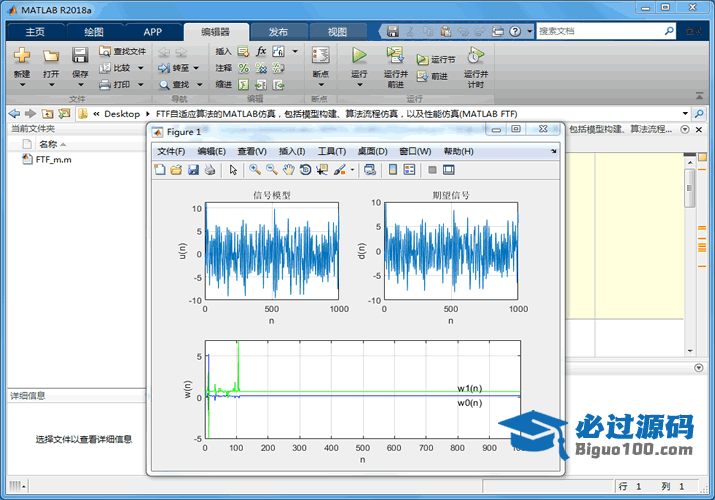The width and height of the screenshot is (715, 500).
Task: Expand the 保存 dropdown arrow
Action: coord(80,85)
